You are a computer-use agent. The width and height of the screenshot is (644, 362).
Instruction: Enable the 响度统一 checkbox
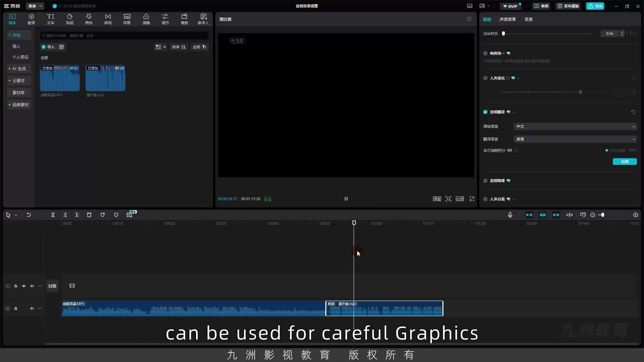485,53
